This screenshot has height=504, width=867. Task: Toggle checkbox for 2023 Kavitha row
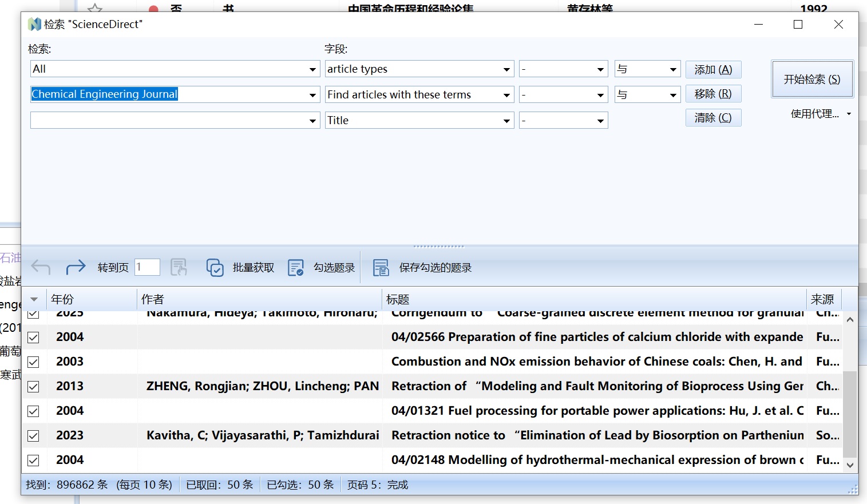pos(34,436)
